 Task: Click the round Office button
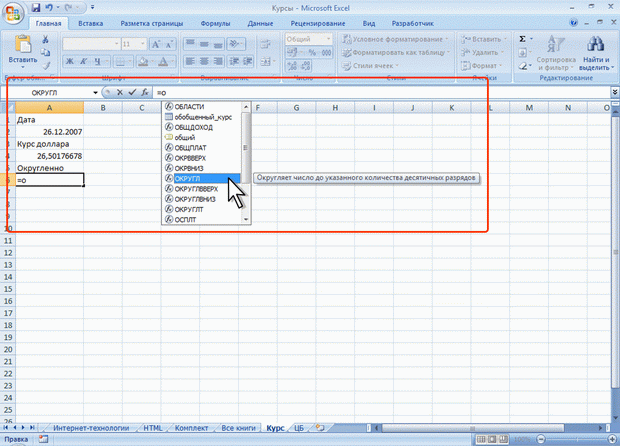tap(14, 12)
